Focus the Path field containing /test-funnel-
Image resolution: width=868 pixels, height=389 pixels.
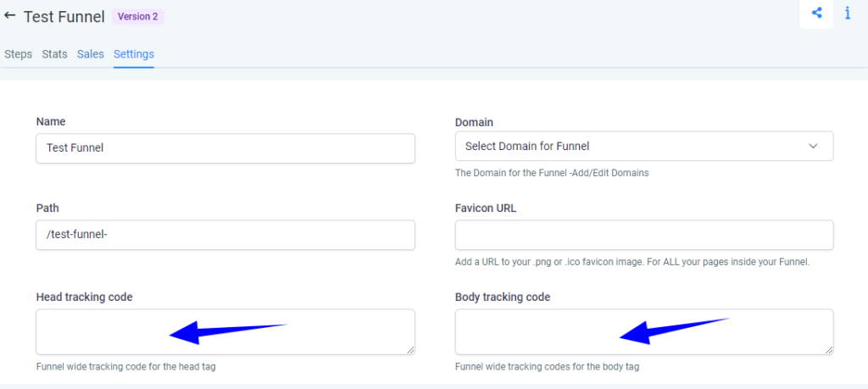click(225, 235)
